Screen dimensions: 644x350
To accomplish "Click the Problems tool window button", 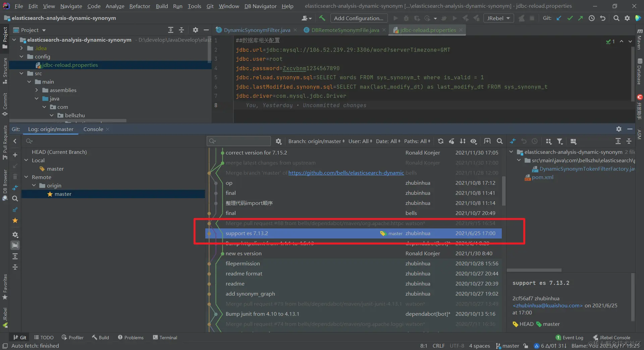I will pos(130,338).
